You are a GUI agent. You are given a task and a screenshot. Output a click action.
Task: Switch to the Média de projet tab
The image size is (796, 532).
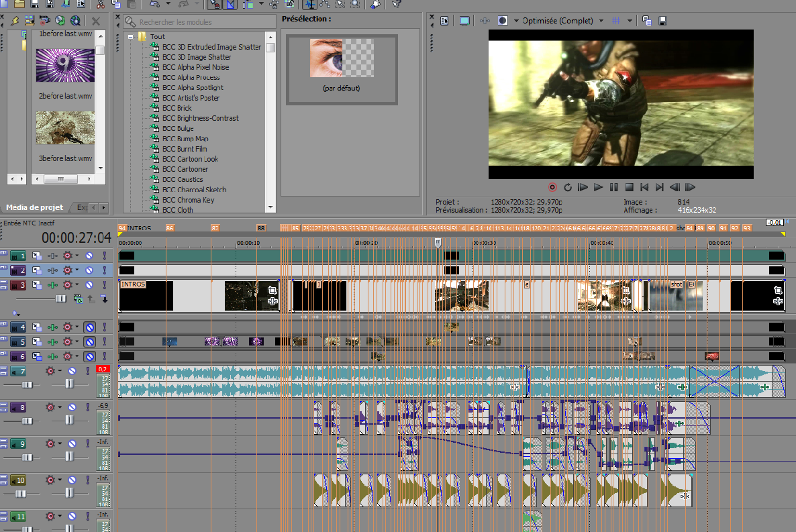tap(34, 207)
